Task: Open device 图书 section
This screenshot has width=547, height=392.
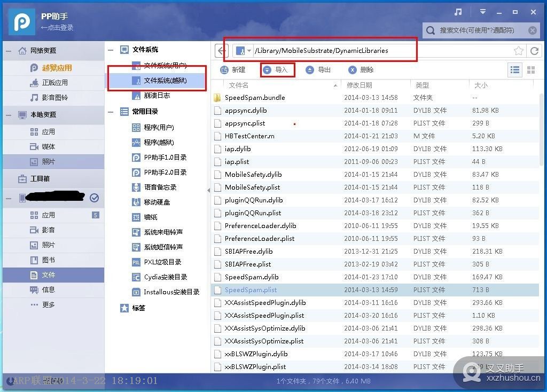Action: coord(53,260)
